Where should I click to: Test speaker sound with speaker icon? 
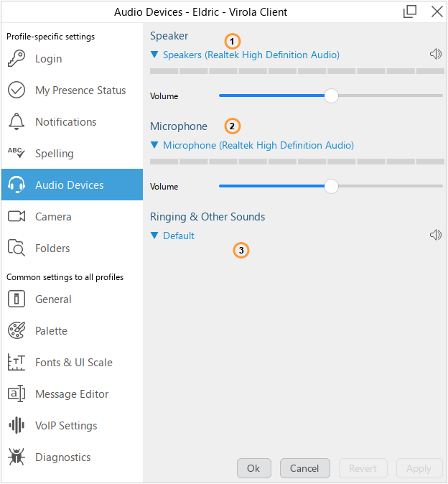(435, 55)
